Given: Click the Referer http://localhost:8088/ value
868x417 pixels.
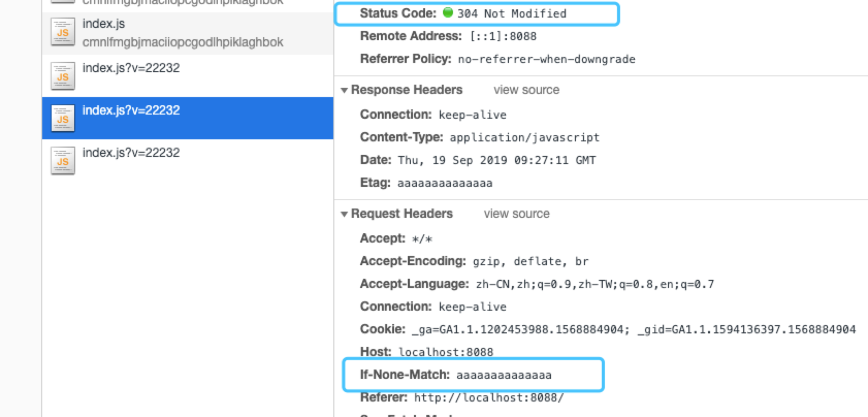Looking at the screenshot, I should (x=489, y=398).
